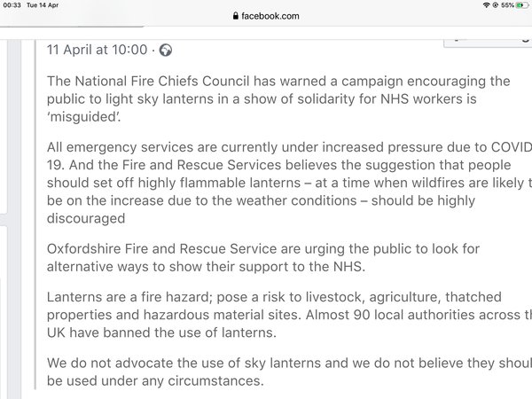Select the facebook.com address bar
The height and width of the screenshot is (399, 532).
(x=266, y=16)
